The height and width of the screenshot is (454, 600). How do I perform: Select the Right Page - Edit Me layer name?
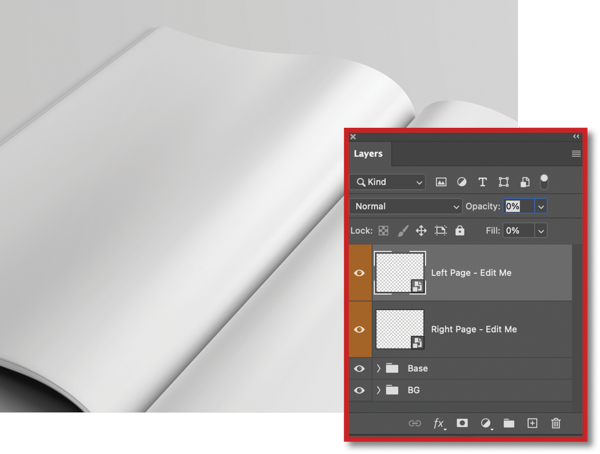474,329
